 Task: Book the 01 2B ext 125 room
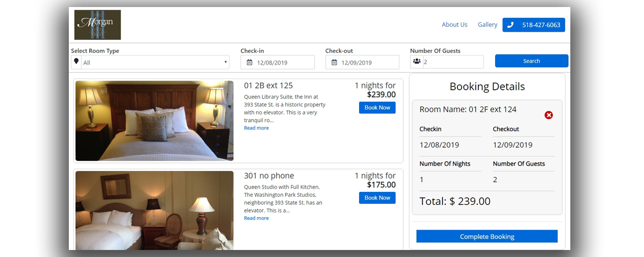[x=377, y=108]
